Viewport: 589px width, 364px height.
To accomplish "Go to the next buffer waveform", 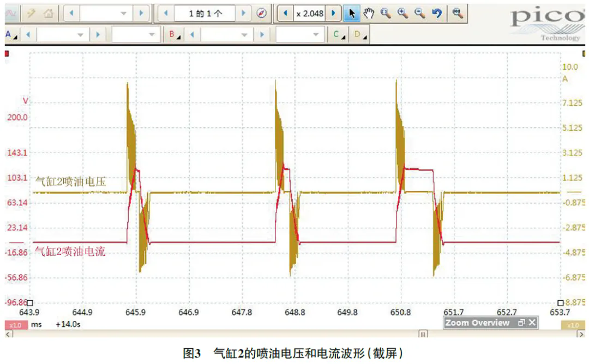I will [243, 14].
